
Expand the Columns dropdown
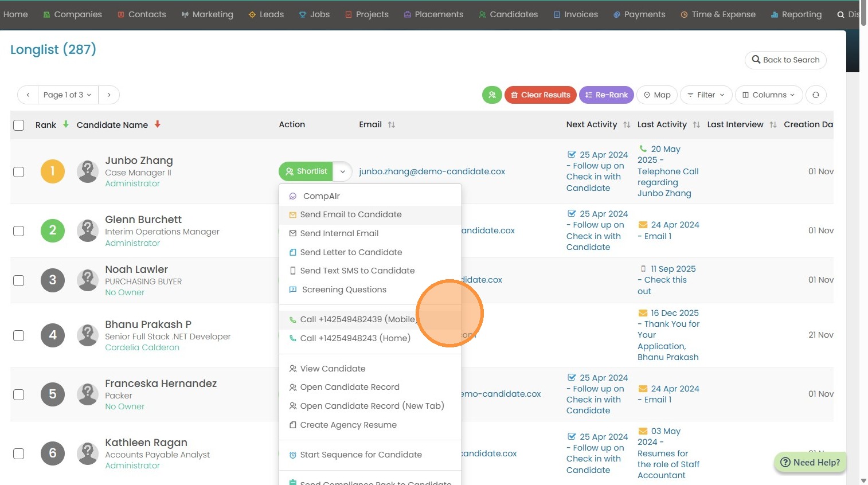pyautogui.click(x=769, y=95)
